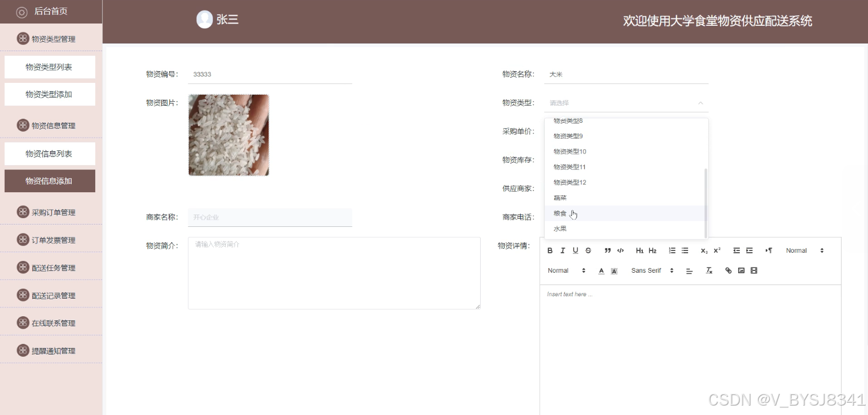Choose 物资类型11 in the dropdown list
Viewport: 868px width, 415px height.
(x=624, y=167)
